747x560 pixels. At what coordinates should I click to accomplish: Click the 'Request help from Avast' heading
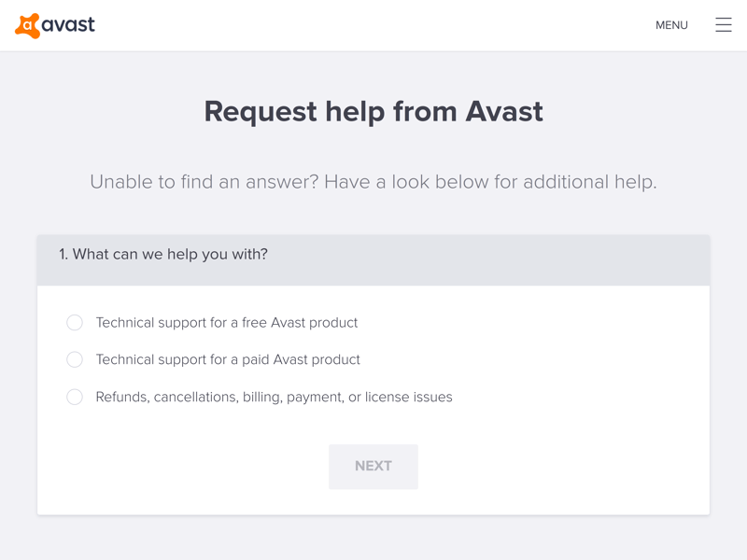[373, 112]
